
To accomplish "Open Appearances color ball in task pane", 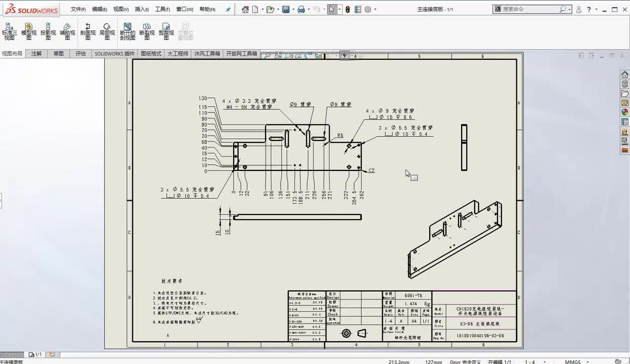I will pyautogui.click(x=625, y=112).
